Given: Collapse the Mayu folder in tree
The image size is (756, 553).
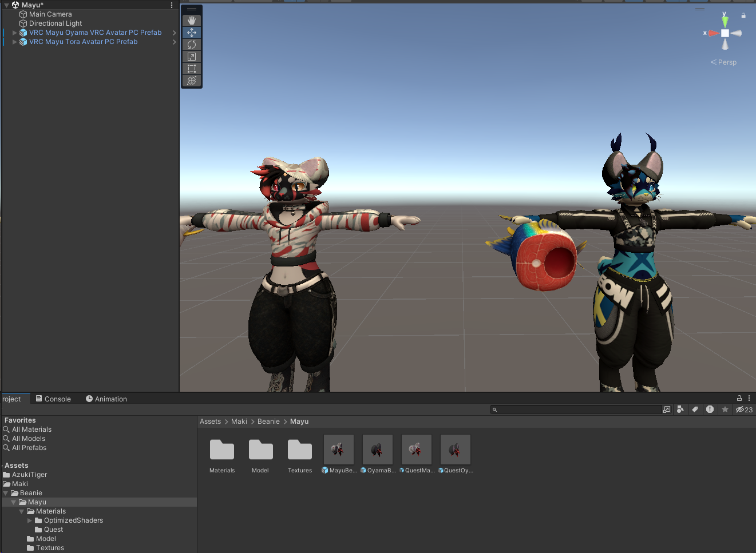Looking at the screenshot, I should (14, 502).
